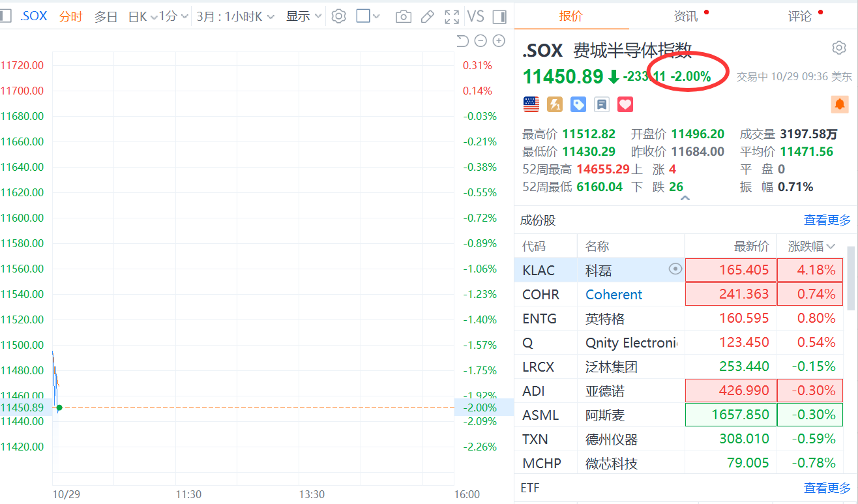Click the 最新价 column header
This screenshot has height=504, width=858.
751,246
